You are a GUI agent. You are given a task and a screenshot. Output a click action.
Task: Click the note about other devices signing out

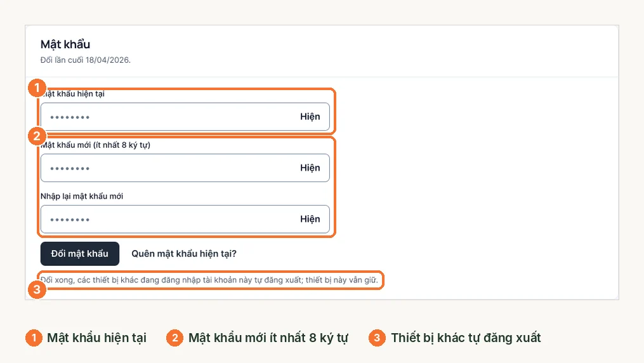pyautogui.click(x=209, y=280)
